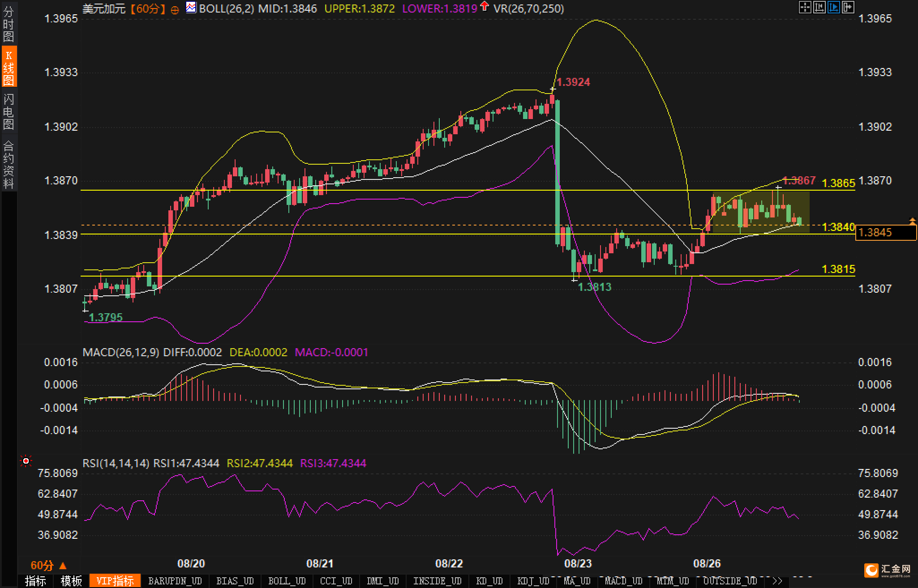
Task: Click the 1.3865 yellow resistance line label
Action: (839, 183)
